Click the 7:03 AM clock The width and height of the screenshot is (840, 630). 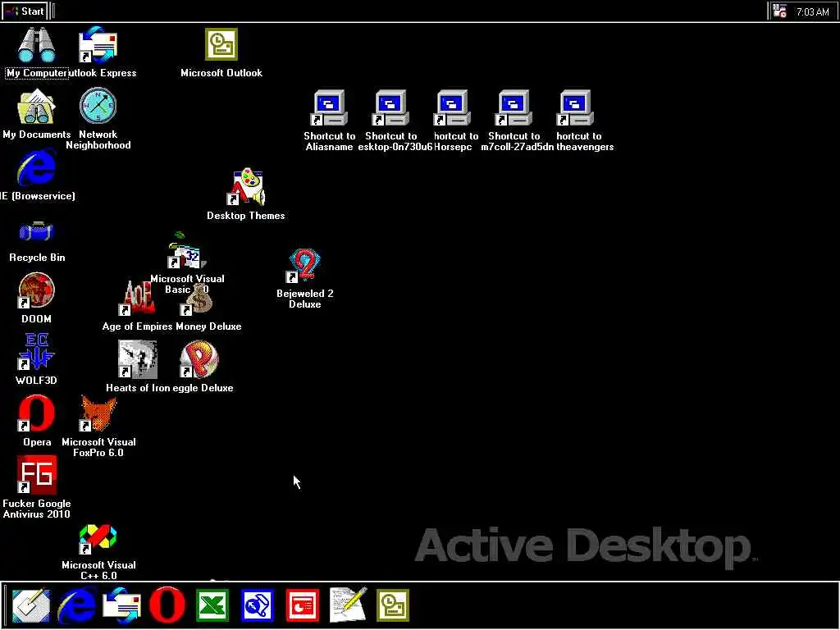[x=812, y=11]
